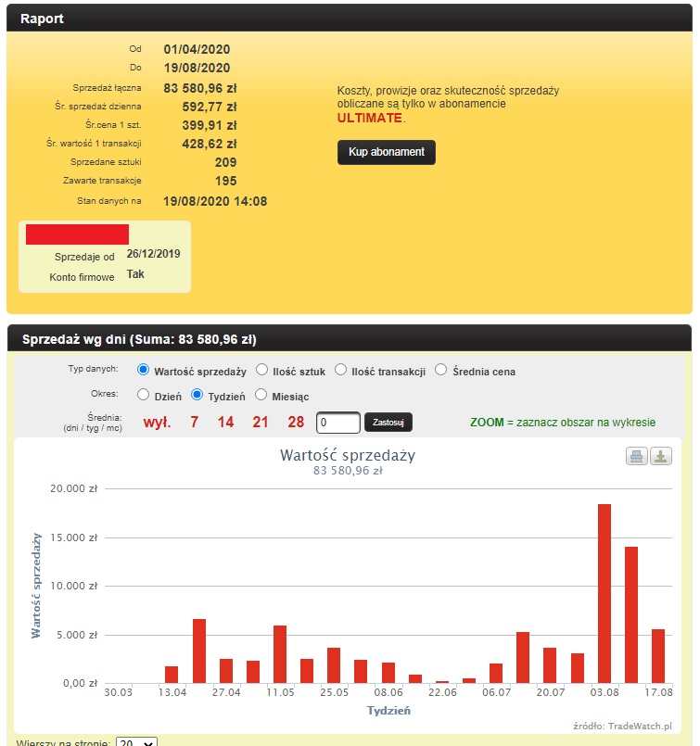Viewport: 700px width, 746px height.
Task: Pick the 14 average preset
Action: [226, 423]
